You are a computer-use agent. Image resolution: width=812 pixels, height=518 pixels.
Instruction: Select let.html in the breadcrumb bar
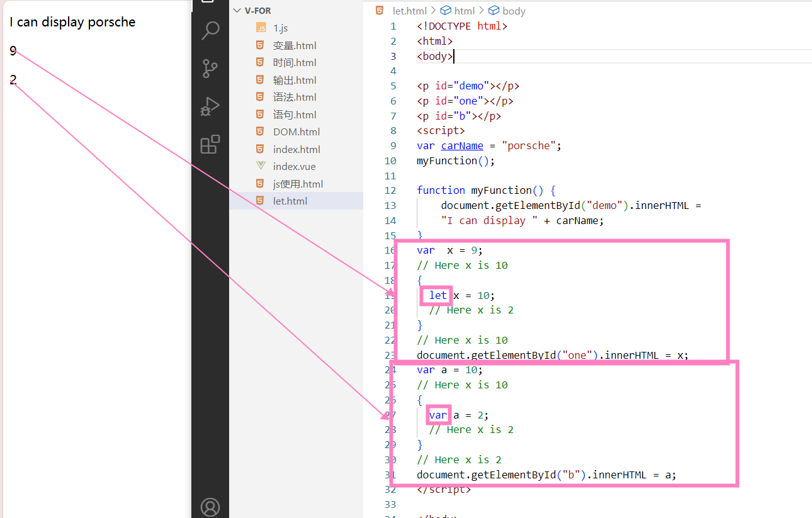tap(410, 10)
